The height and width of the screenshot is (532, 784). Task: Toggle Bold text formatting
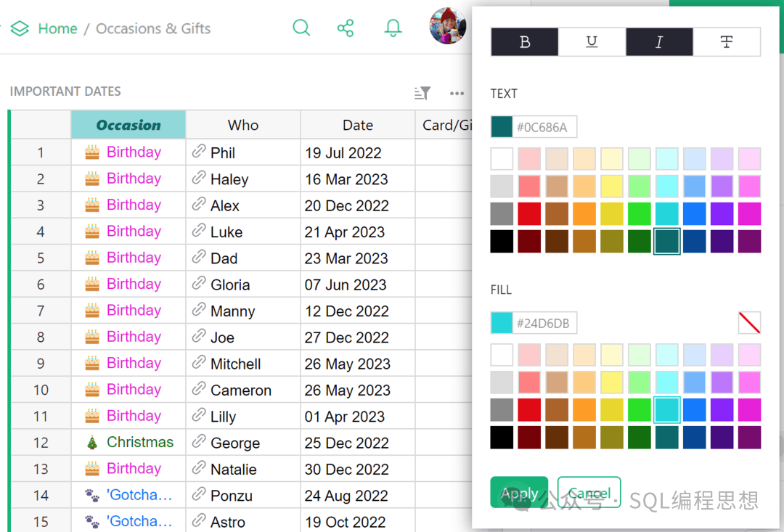(525, 42)
